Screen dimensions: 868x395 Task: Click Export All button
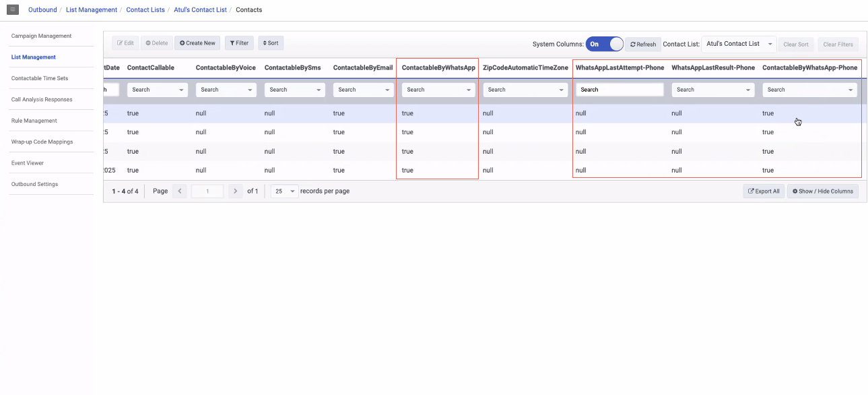tap(763, 191)
